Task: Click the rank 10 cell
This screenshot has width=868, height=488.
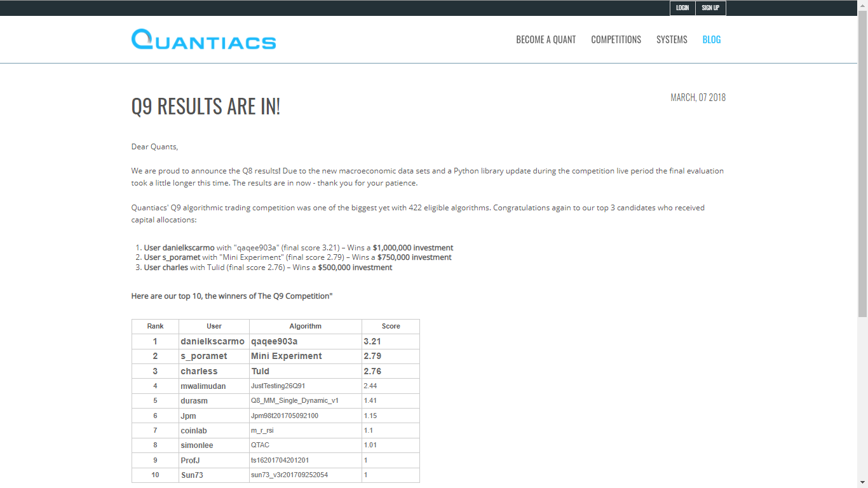Action: (x=155, y=475)
